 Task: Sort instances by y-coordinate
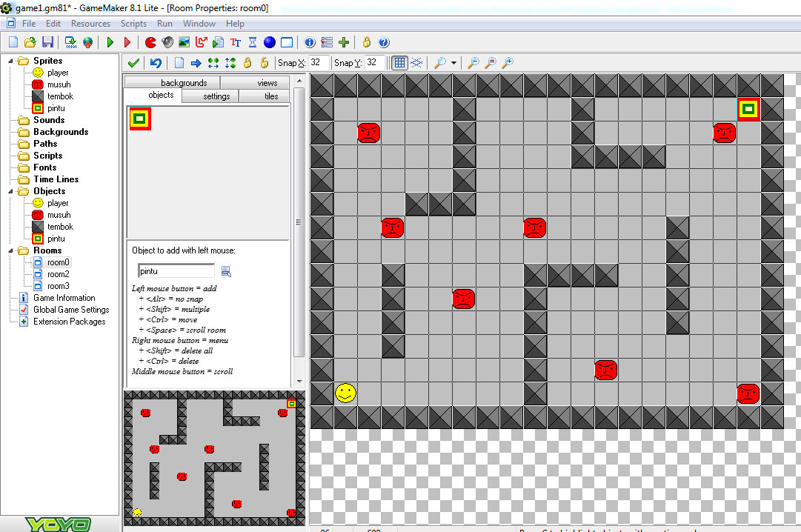(230, 63)
